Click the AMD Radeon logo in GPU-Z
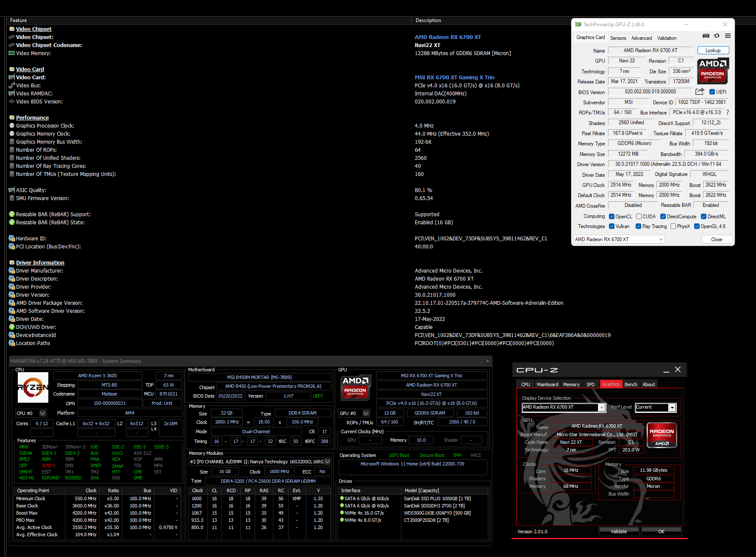 tap(713, 71)
